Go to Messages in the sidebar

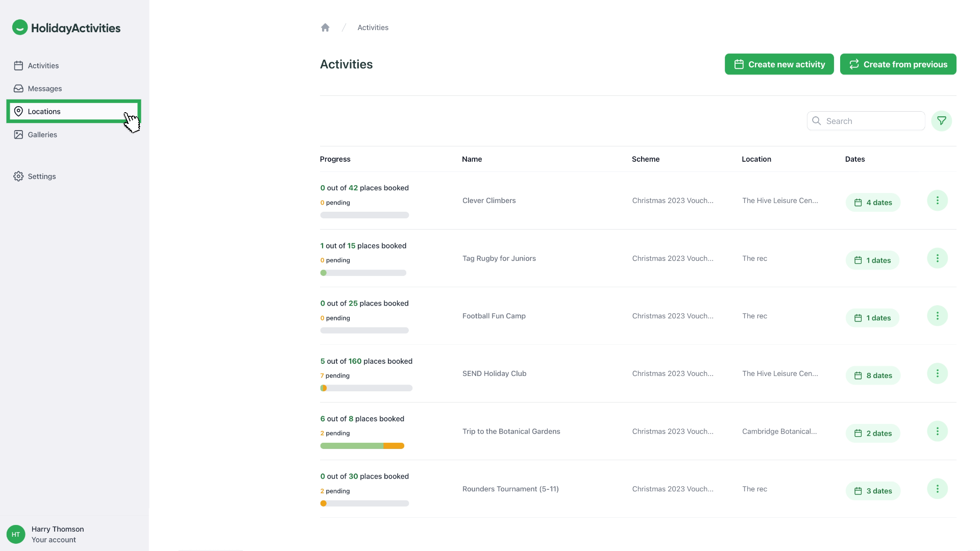pyautogui.click(x=45, y=88)
